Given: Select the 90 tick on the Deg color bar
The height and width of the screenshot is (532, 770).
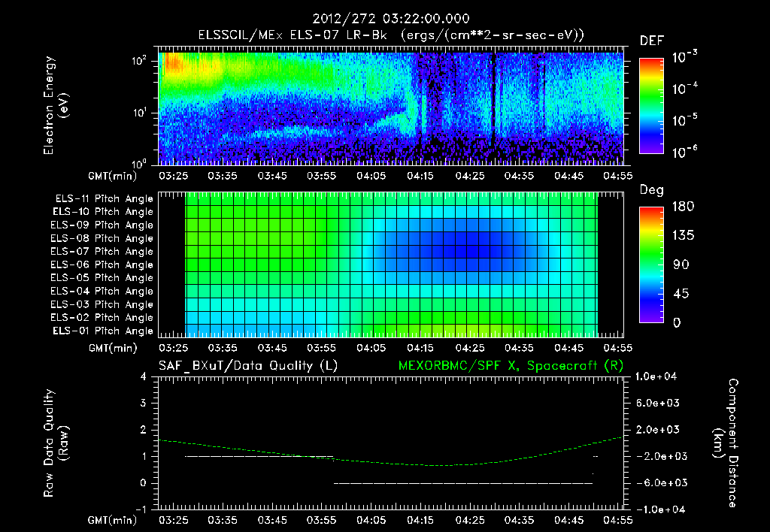Looking at the screenshot, I should click(x=681, y=264).
